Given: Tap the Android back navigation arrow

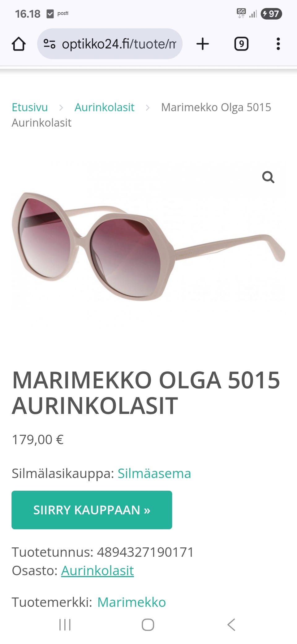Looking at the screenshot, I should [x=231, y=625].
